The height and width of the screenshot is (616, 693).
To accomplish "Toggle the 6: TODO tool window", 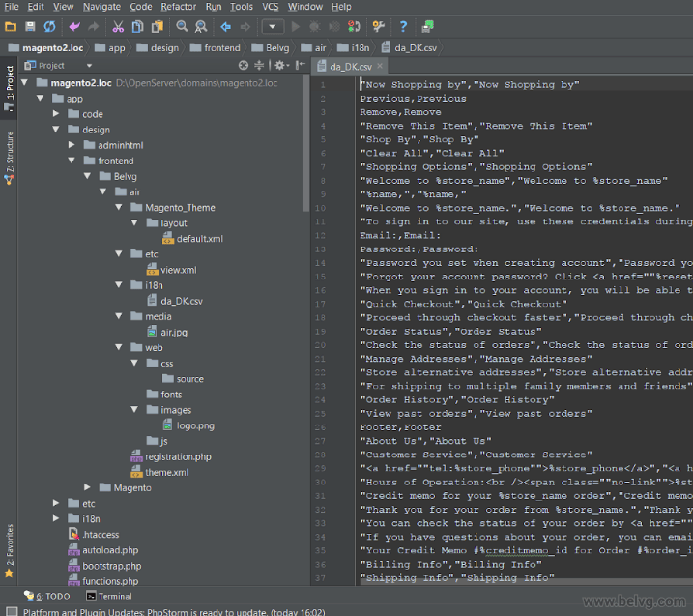I will pyautogui.click(x=46, y=596).
